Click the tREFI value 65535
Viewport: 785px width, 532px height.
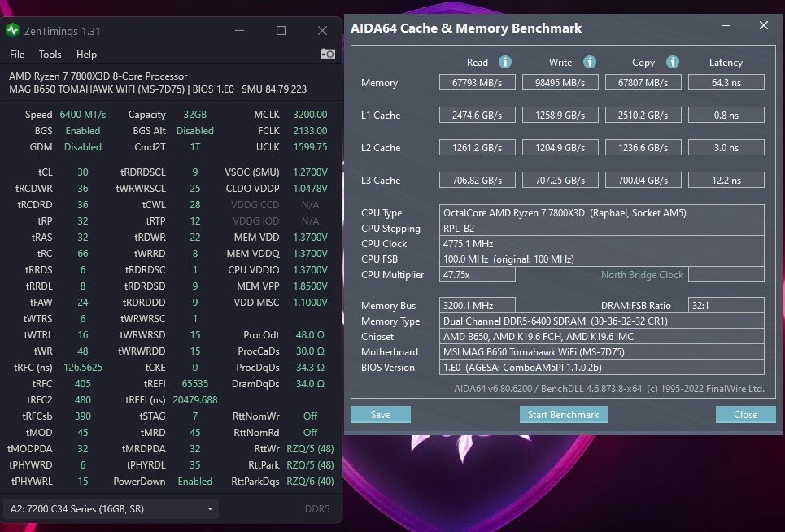coord(194,384)
